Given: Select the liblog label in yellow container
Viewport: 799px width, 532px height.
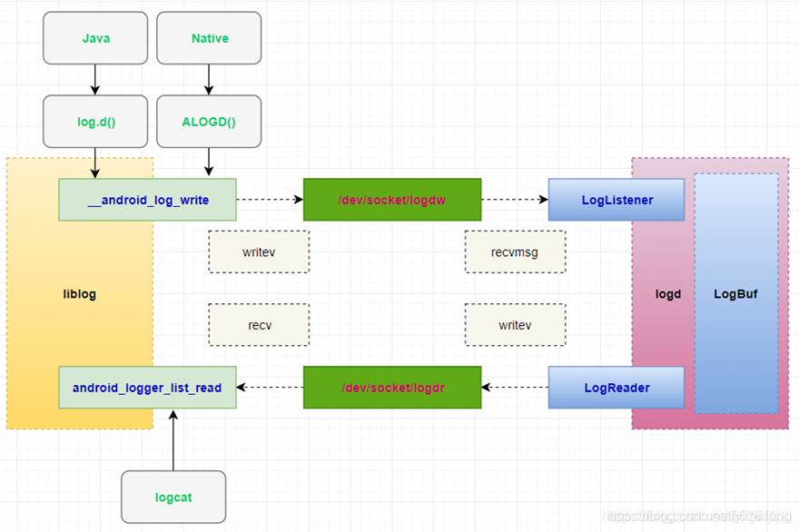Looking at the screenshot, I should point(80,294).
